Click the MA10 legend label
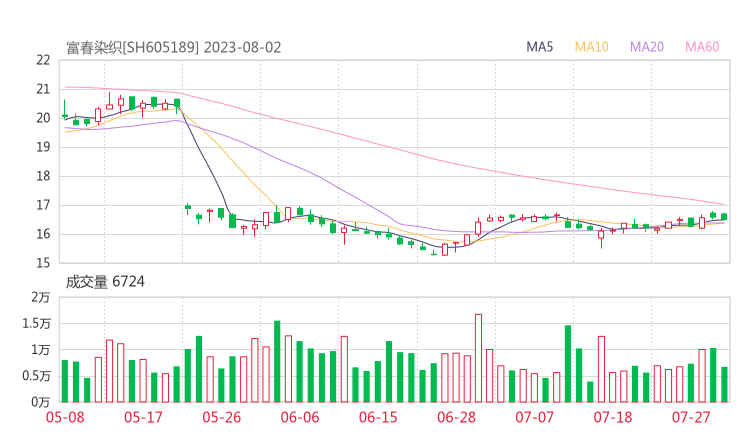This screenshot has width=740, height=440. coord(591,47)
